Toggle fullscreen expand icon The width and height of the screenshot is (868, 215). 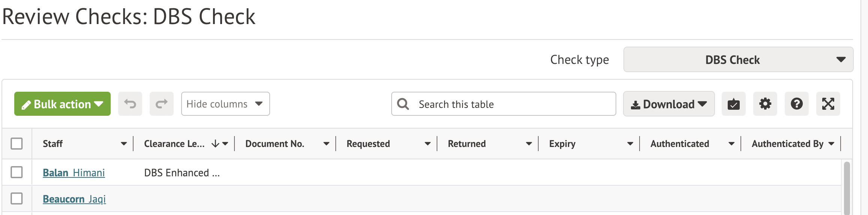tap(828, 104)
